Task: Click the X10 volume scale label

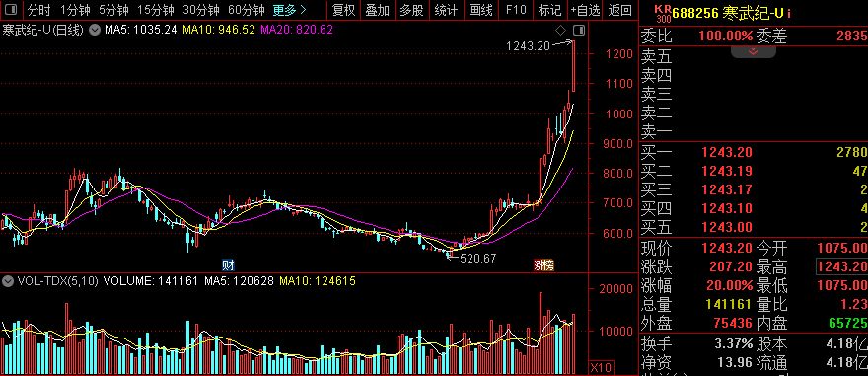Action: click(x=602, y=368)
